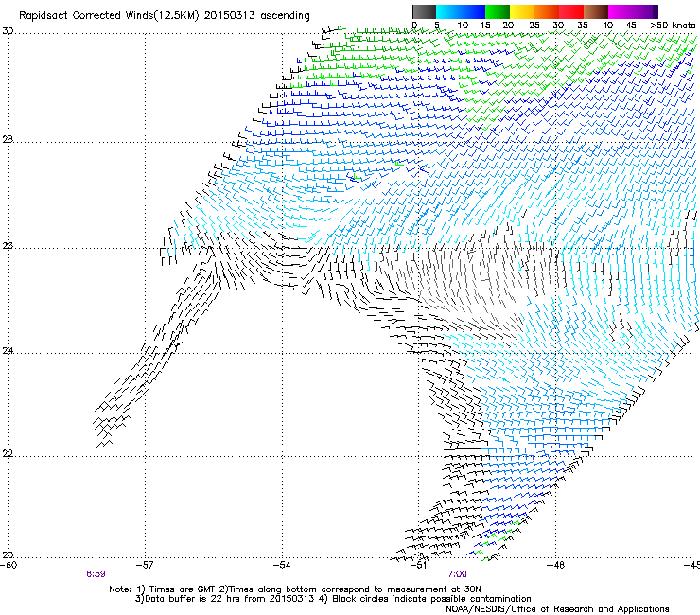Click the legend label '25'
The image size is (700, 615).
click(534, 26)
